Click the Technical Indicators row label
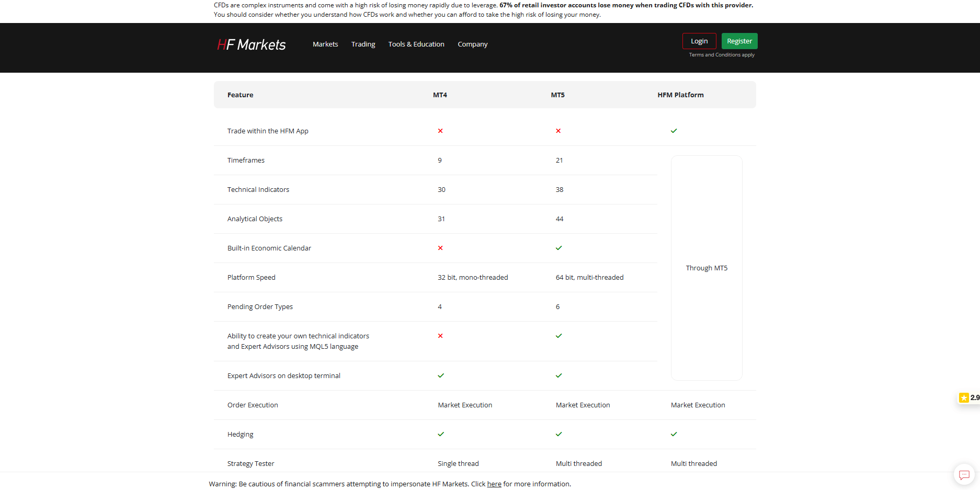 [x=258, y=189]
